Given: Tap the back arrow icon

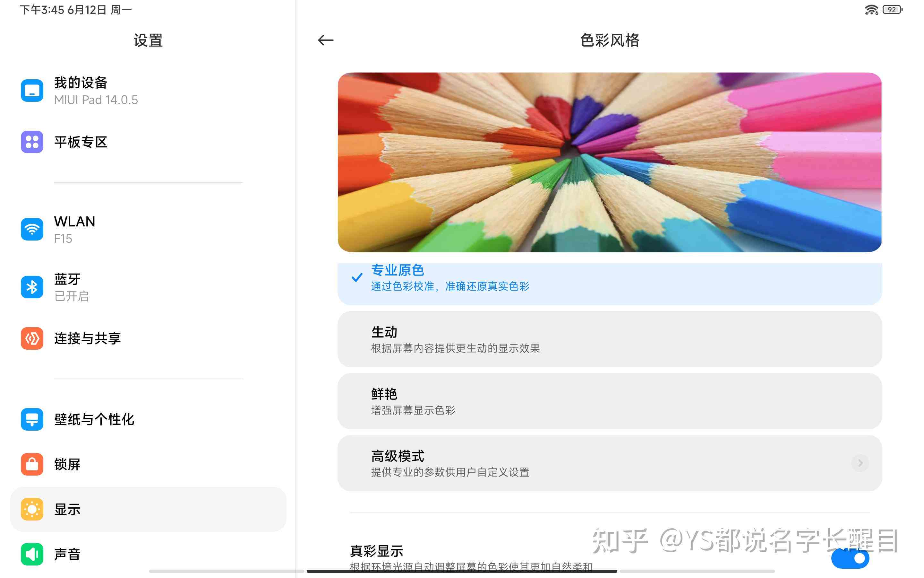Looking at the screenshot, I should [325, 40].
